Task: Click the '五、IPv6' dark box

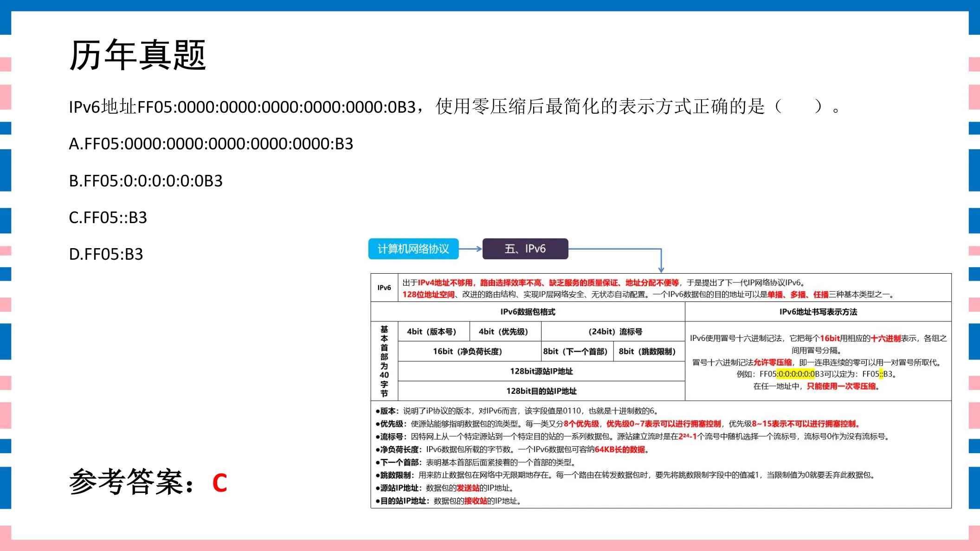Action: tap(525, 249)
